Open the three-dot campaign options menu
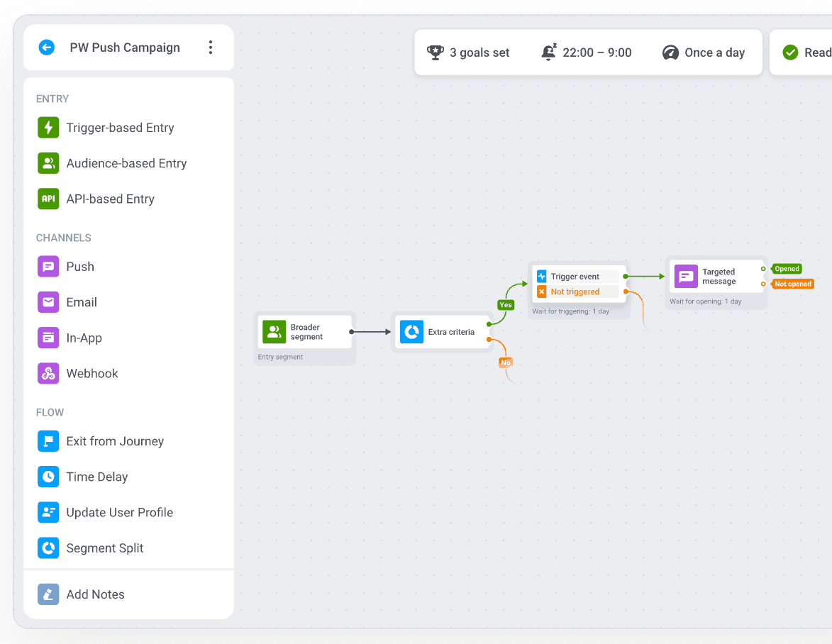 coord(210,48)
